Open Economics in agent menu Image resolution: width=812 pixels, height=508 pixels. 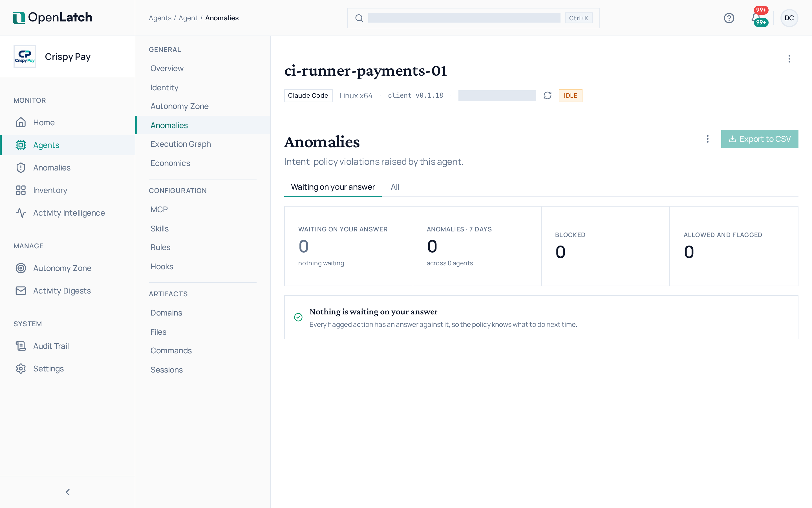coord(203,163)
